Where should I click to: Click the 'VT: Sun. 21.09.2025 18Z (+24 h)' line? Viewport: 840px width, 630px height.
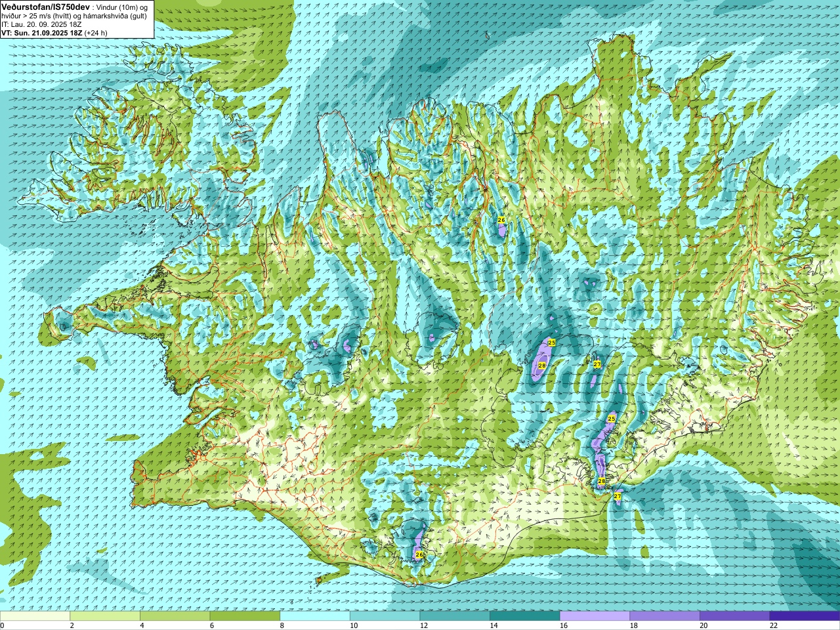click(54, 33)
